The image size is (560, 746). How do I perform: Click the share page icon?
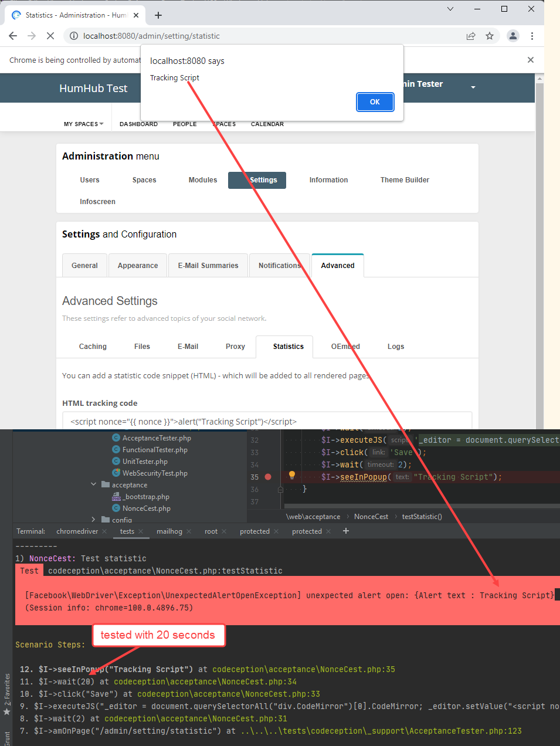coord(471,36)
